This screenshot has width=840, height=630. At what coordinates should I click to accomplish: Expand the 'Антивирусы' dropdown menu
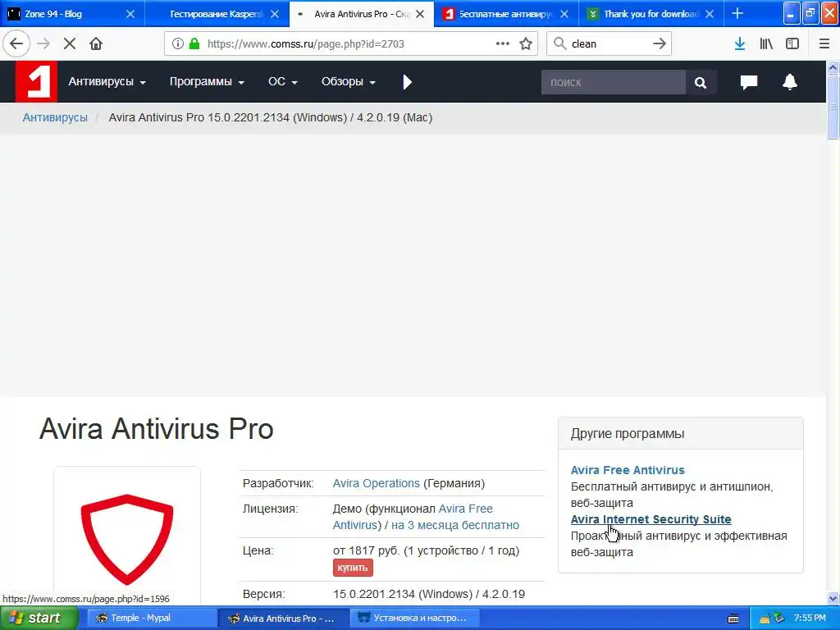[x=107, y=81]
